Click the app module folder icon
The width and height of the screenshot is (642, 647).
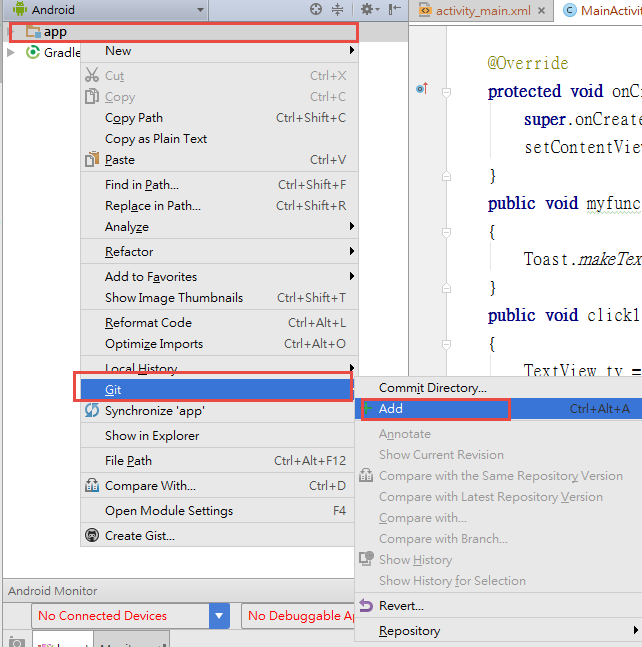33,32
